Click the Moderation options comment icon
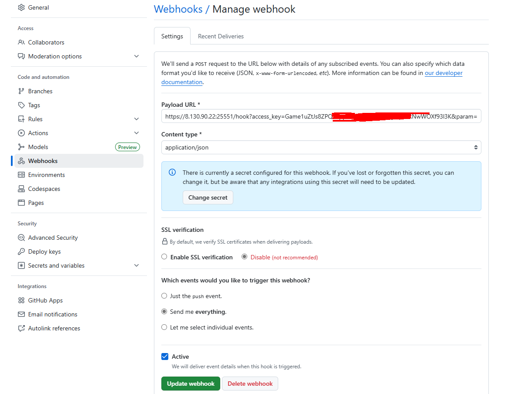 [x=21, y=56]
